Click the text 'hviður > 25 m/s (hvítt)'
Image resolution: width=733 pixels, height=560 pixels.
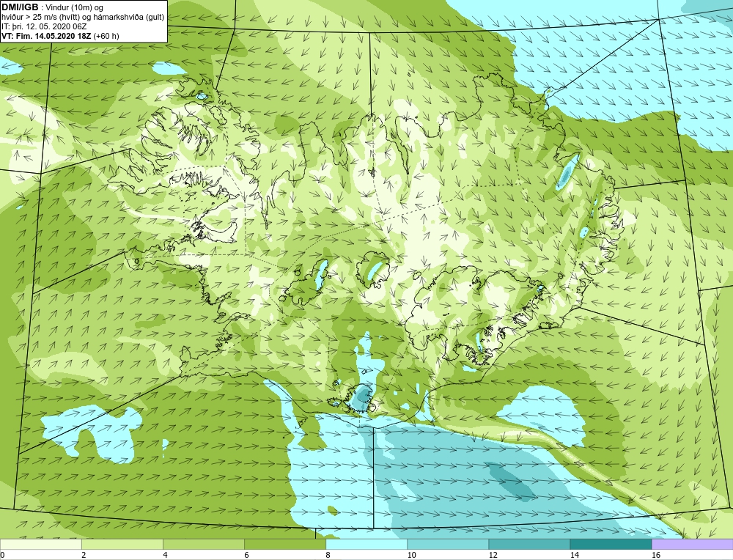pos(40,18)
